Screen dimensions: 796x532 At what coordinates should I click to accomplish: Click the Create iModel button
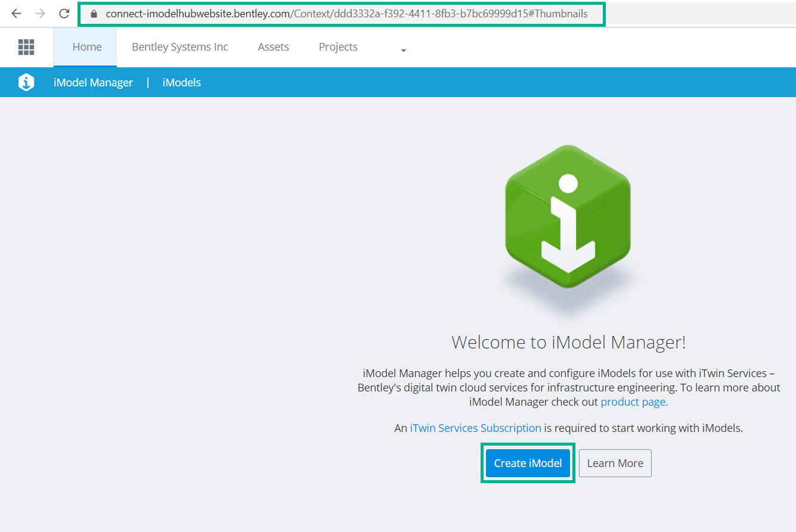528,463
